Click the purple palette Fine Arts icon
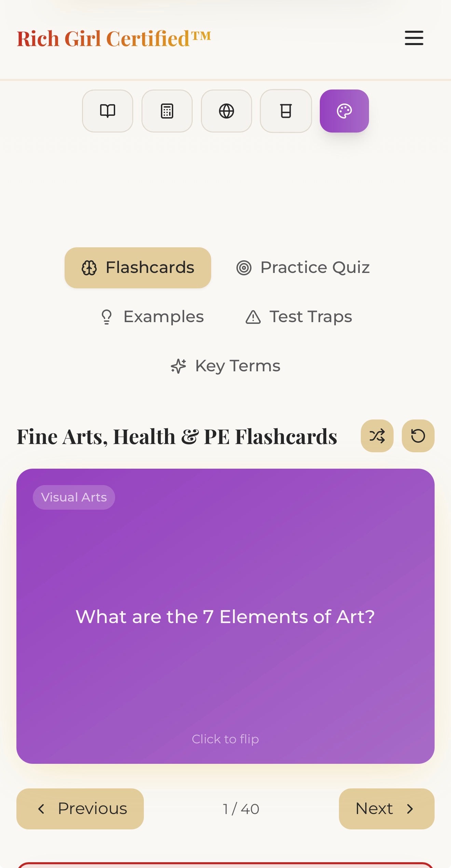 344,111
